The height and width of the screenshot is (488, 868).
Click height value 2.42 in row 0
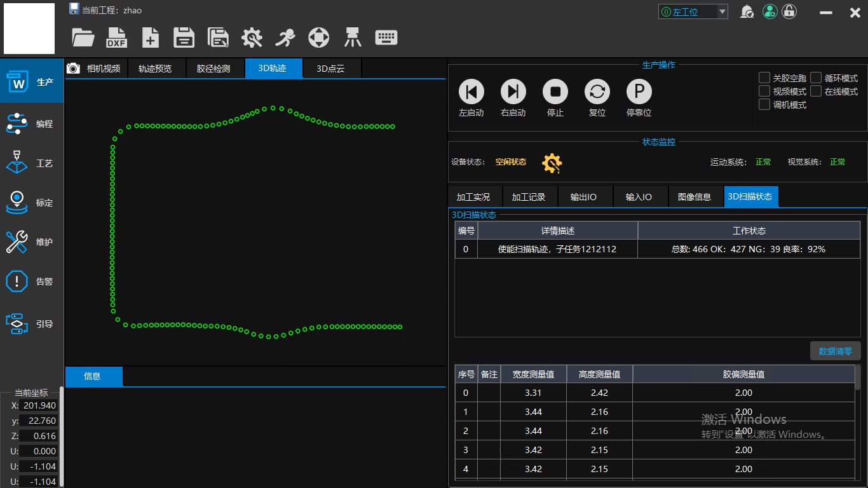pyautogui.click(x=600, y=393)
